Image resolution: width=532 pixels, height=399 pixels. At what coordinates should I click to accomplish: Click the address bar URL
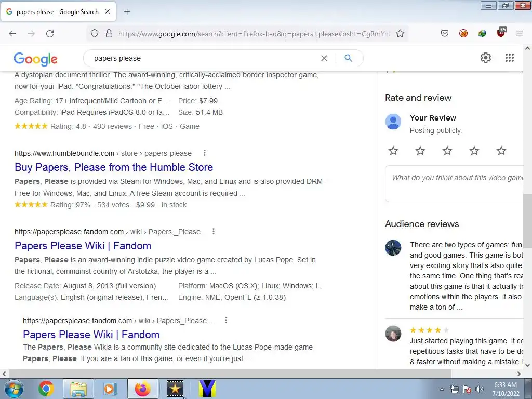tap(254, 34)
